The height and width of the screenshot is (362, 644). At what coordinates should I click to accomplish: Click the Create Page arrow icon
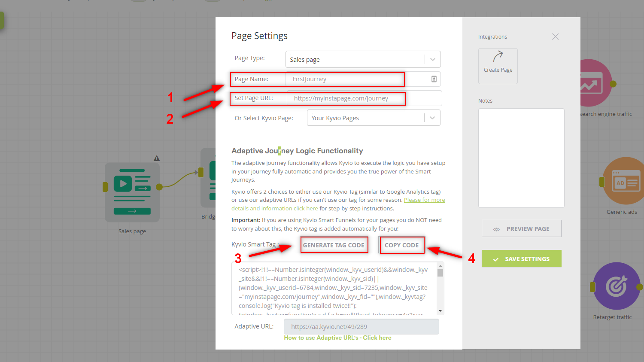click(x=498, y=57)
